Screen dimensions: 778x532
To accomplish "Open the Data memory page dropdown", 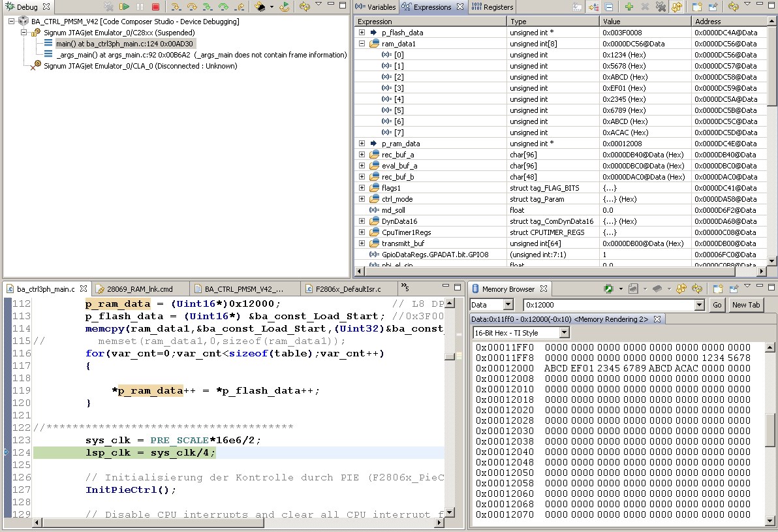I will point(508,305).
